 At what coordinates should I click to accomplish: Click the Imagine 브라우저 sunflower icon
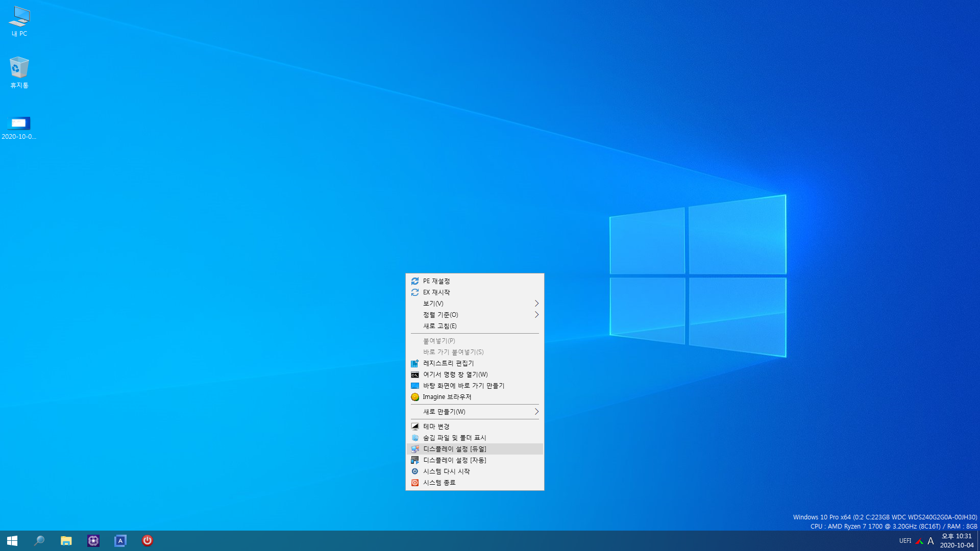[415, 397]
